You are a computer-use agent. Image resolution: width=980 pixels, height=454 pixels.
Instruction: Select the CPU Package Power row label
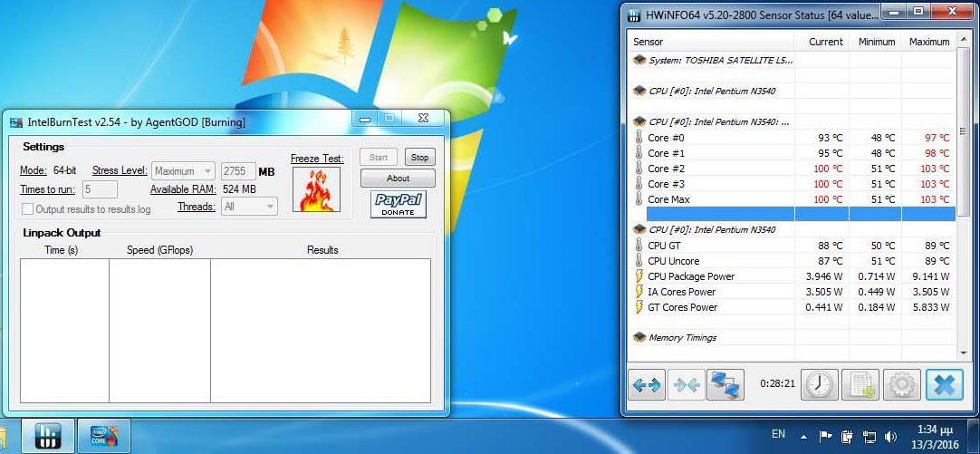click(x=691, y=276)
